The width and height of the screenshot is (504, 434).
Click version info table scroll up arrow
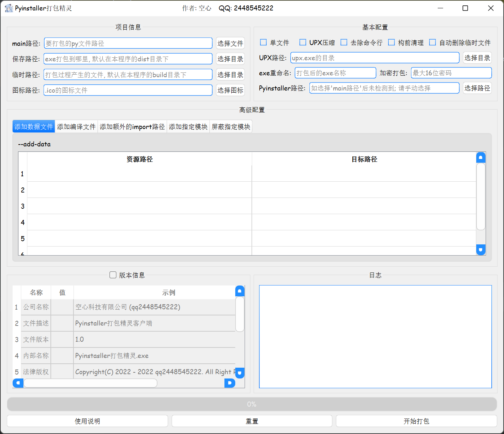coord(240,291)
